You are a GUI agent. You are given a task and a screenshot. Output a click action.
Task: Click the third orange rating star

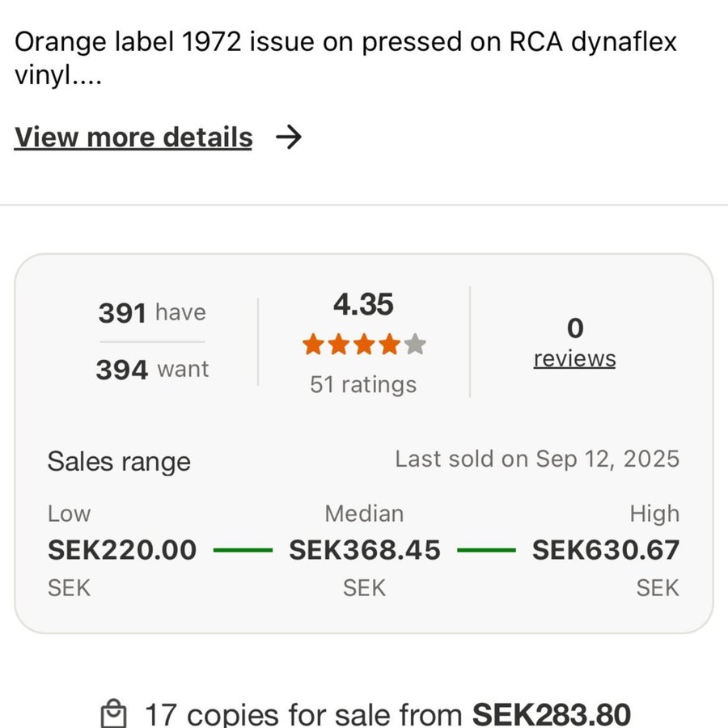pos(364,345)
